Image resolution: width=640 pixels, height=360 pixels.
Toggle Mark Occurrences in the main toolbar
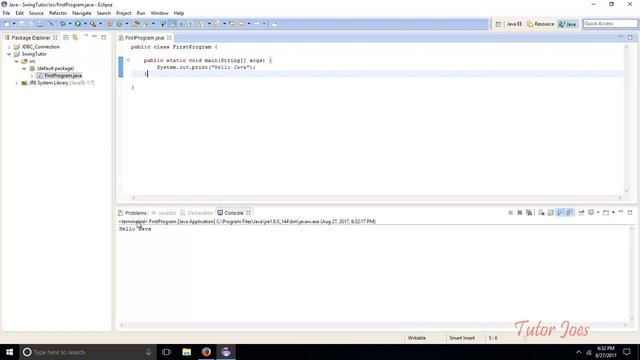[173, 24]
